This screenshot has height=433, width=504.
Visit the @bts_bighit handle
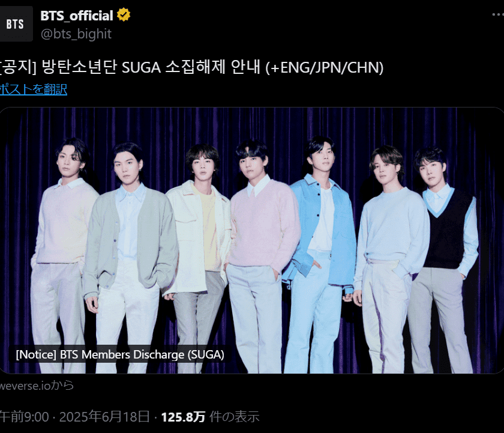[76, 34]
